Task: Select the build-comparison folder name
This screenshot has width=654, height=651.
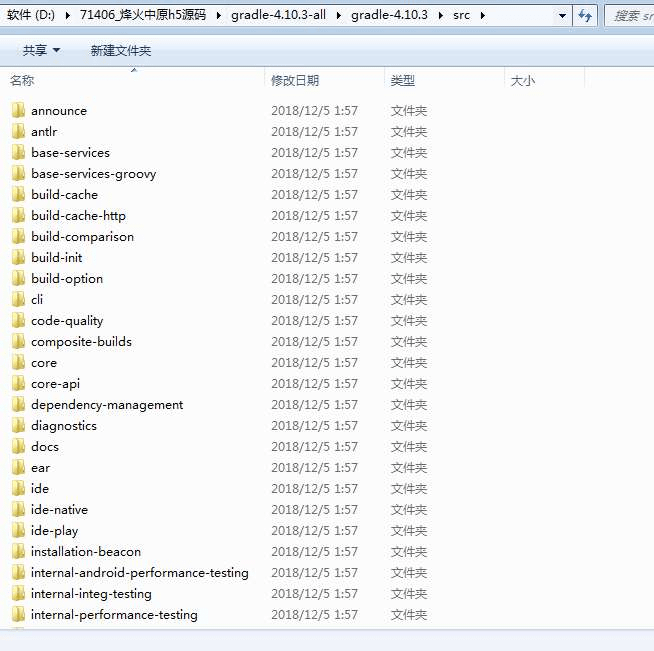Action: tap(83, 236)
